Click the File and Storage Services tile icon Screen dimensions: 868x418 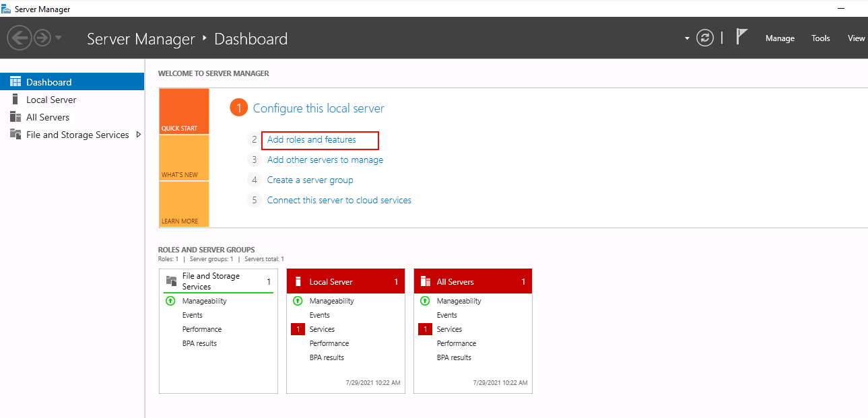(x=171, y=281)
